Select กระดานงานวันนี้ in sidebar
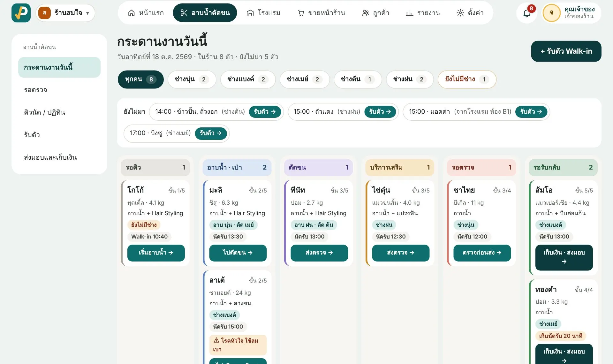Screen dimensions: 613x364 59,67
